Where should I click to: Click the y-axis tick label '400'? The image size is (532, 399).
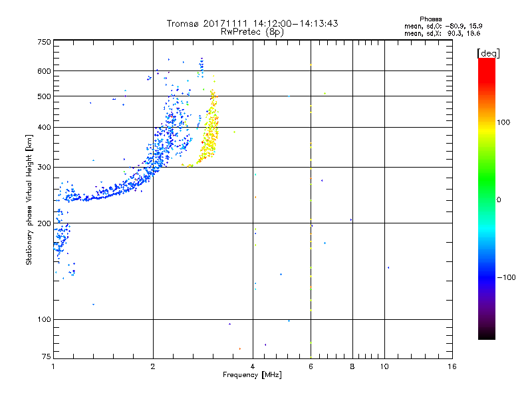pyautogui.click(x=44, y=127)
